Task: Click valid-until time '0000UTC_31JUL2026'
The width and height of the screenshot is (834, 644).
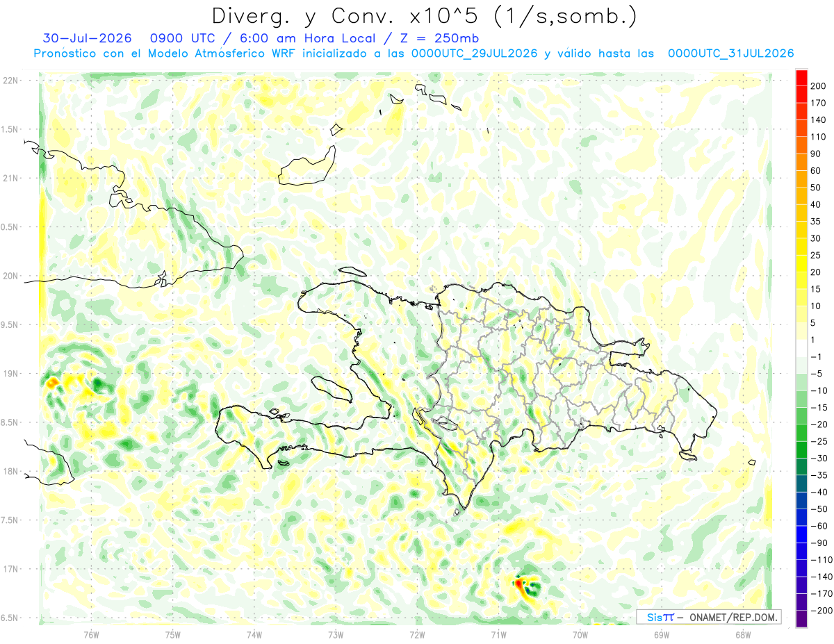Action: [x=730, y=53]
